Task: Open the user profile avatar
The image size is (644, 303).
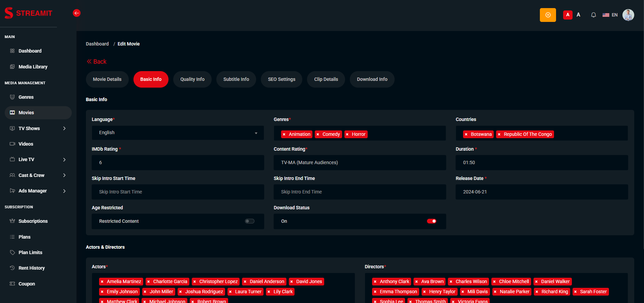Action: click(628, 15)
